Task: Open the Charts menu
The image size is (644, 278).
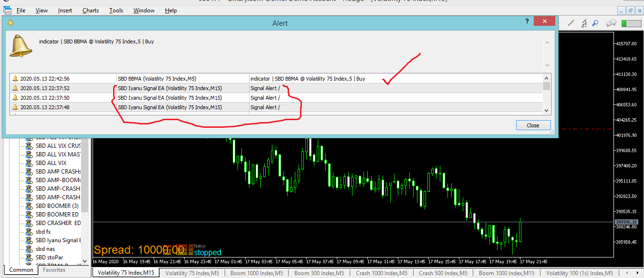Action: 91,10
